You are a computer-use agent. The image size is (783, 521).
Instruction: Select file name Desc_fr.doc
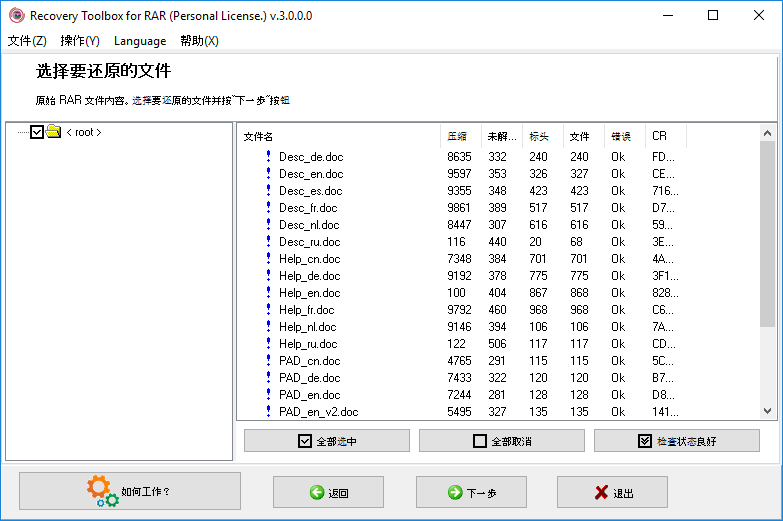[308, 208]
